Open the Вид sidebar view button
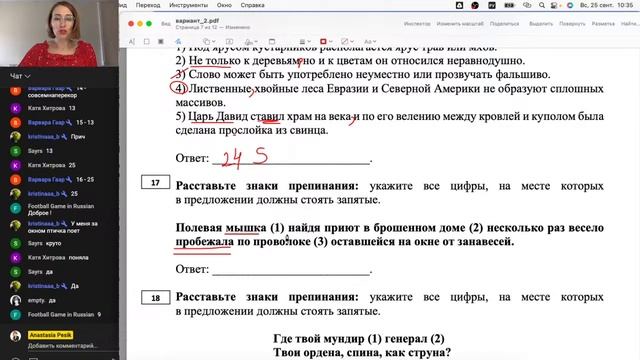This screenshot has width=640, height=360. point(166,24)
